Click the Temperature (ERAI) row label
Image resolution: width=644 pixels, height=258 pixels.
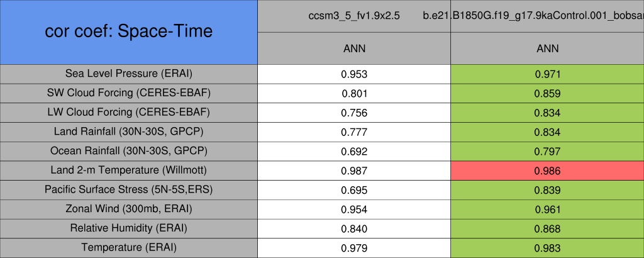[129, 248]
